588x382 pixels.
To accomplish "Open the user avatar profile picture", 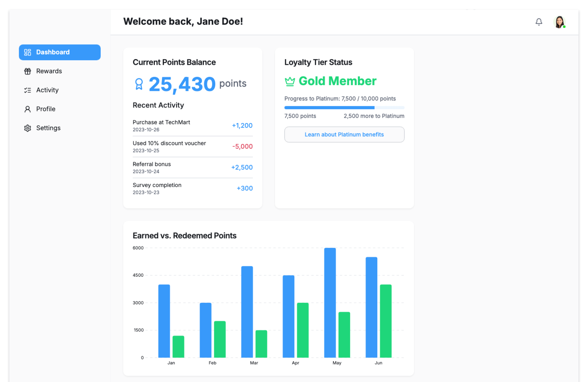I will click(x=560, y=22).
